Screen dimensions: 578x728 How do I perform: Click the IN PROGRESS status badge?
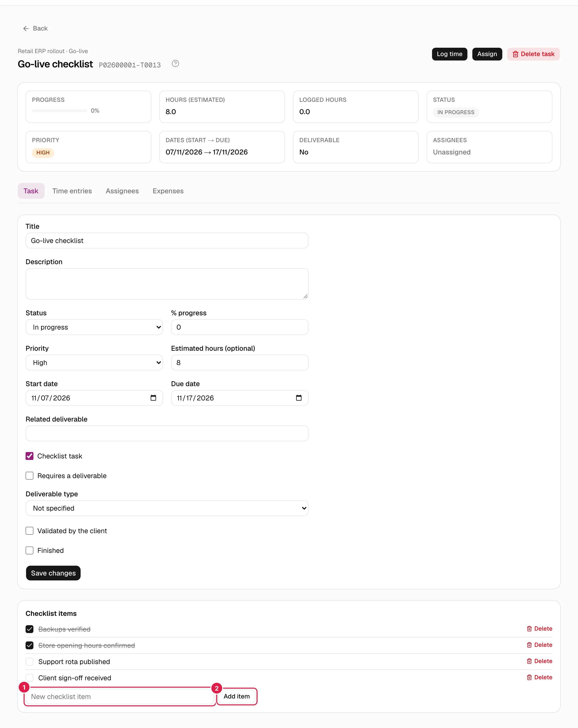456,112
